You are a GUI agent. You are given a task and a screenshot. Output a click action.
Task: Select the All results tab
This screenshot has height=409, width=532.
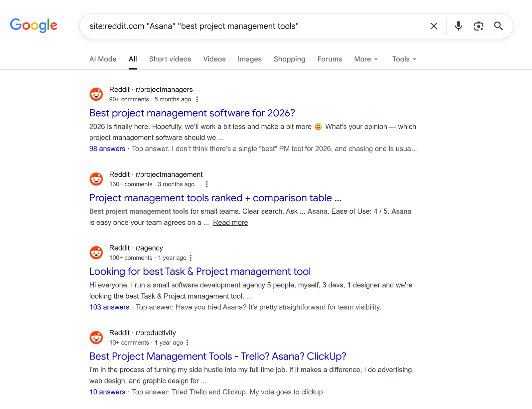pyautogui.click(x=133, y=59)
